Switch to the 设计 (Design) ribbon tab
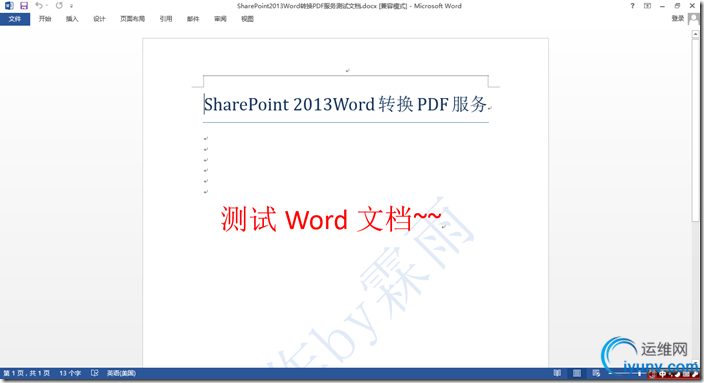Image resolution: width=704 pixels, height=383 pixels. click(x=99, y=19)
